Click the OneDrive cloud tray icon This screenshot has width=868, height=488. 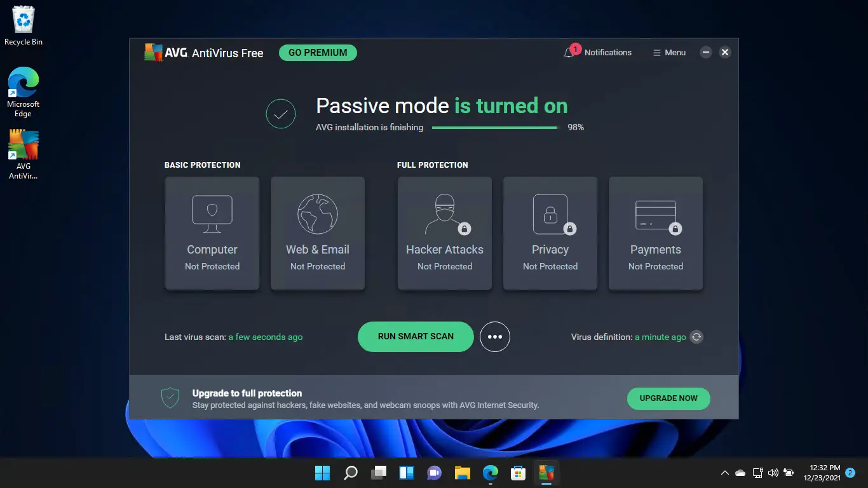(x=740, y=473)
